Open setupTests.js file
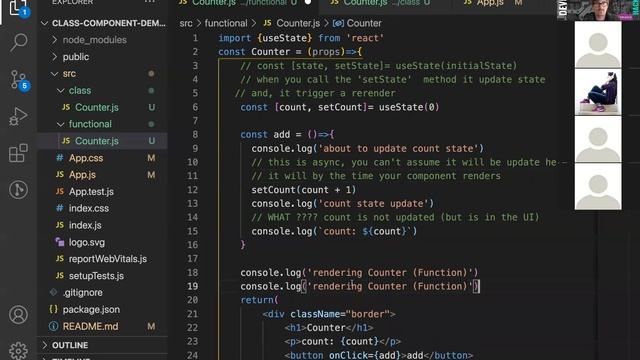This screenshot has width=640, height=360. [96, 276]
